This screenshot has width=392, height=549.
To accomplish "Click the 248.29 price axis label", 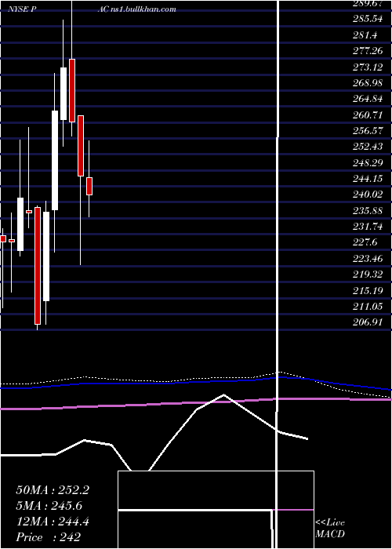I will [368, 163].
